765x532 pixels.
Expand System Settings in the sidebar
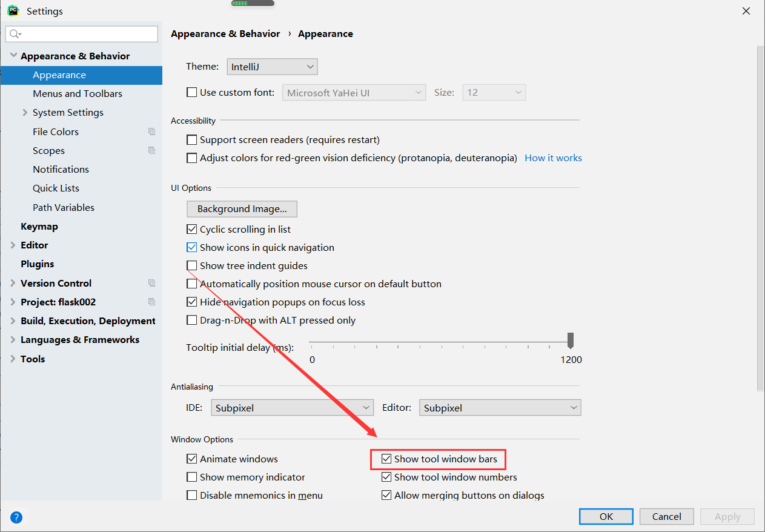[x=24, y=112]
